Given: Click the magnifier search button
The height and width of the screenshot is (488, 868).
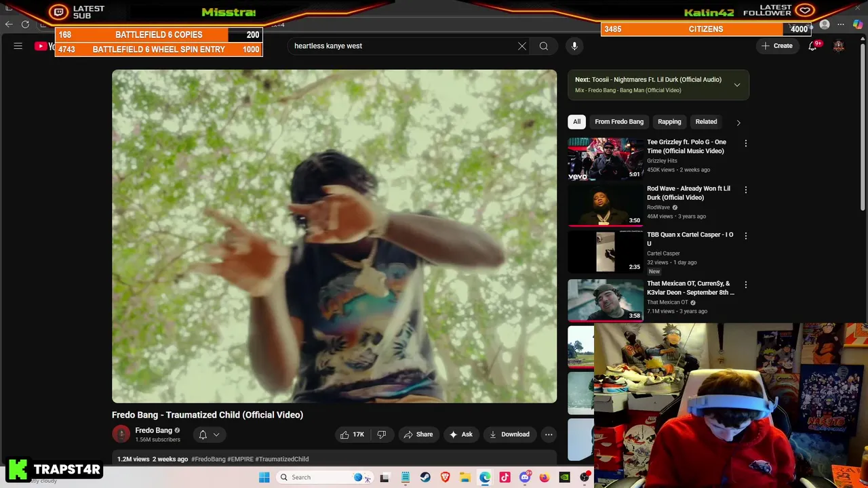Looking at the screenshot, I should [x=544, y=46].
